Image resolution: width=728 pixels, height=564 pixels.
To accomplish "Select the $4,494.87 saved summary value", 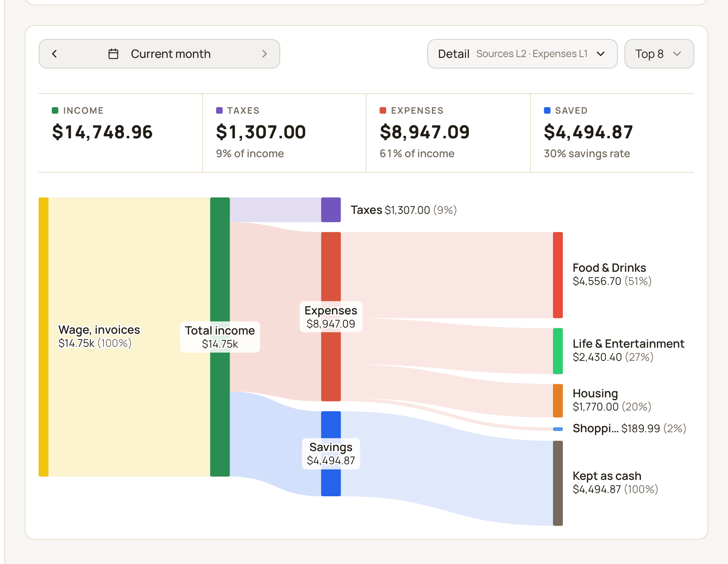I will (x=588, y=132).
